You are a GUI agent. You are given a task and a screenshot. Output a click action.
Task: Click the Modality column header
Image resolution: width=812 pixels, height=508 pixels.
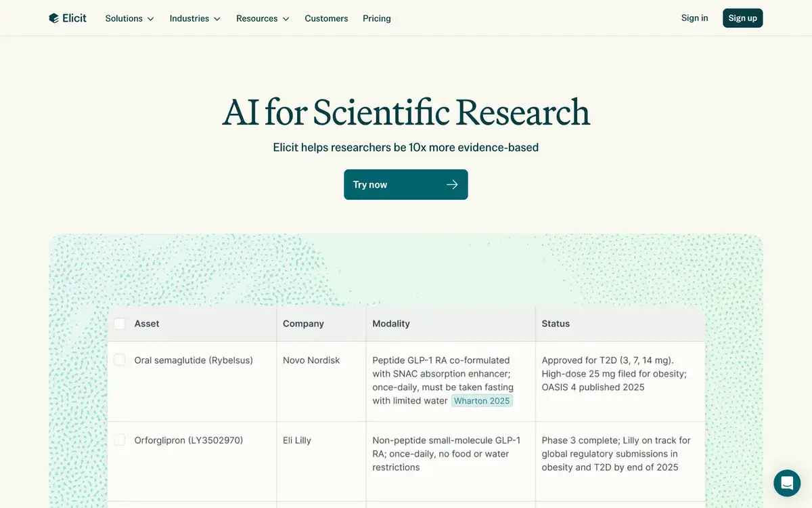click(391, 324)
